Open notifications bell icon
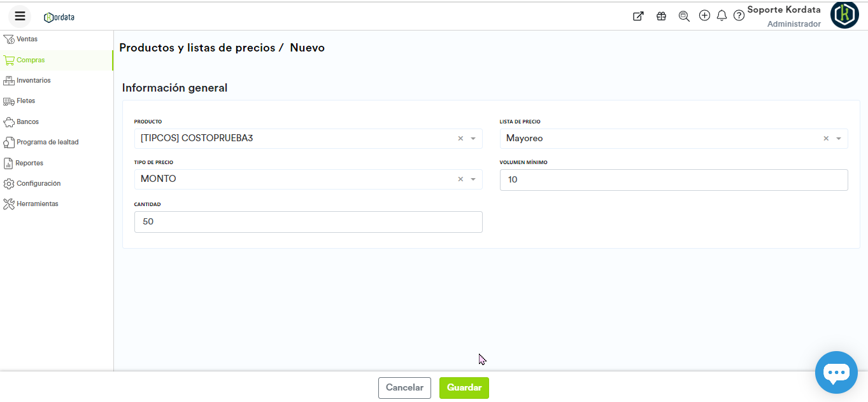The image size is (868, 402). tap(722, 16)
